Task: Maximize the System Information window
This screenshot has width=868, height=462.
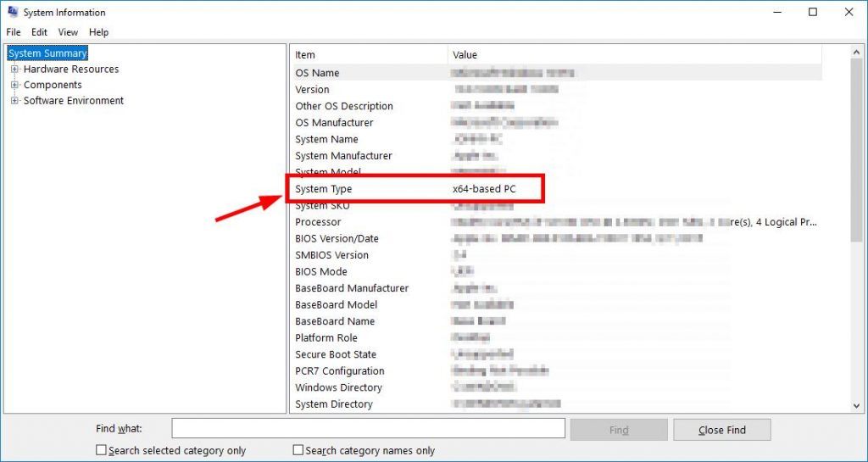Action: pyautogui.click(x=813, y=12)
